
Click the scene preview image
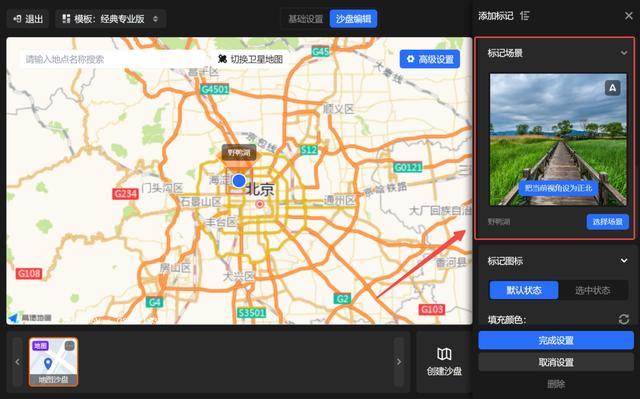point(558,140)
